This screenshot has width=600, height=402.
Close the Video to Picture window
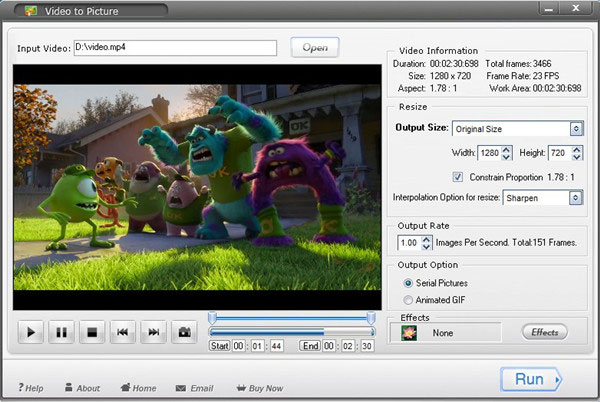tap(576, 8)
